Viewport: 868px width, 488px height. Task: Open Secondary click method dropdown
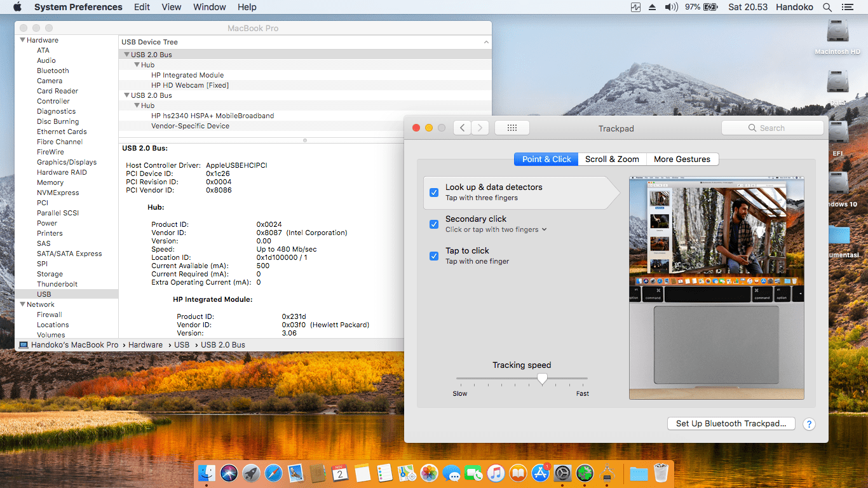[496, 229]
